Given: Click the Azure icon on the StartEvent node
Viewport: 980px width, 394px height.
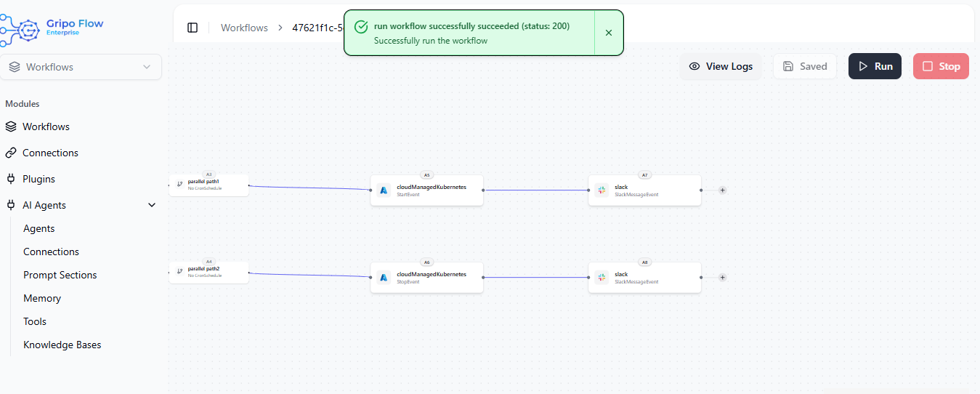Looking at the screenshot, I should [x=384, y=190].
